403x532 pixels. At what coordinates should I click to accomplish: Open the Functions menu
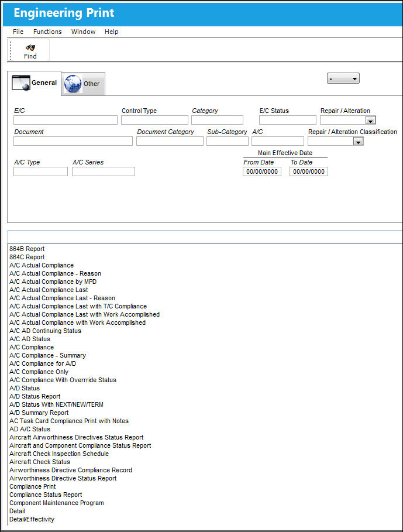(x=47, y=32)
